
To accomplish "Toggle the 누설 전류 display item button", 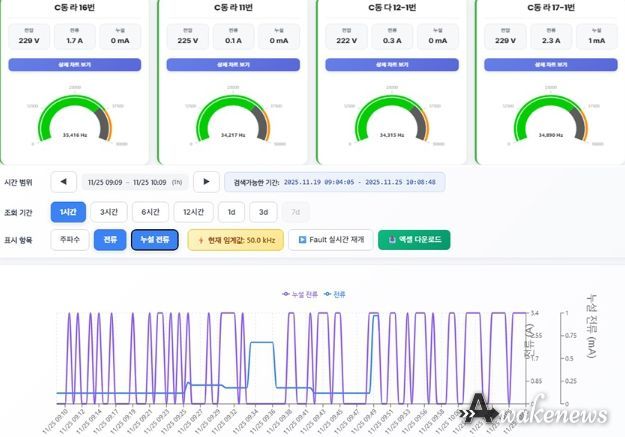I will pos(154,240).
